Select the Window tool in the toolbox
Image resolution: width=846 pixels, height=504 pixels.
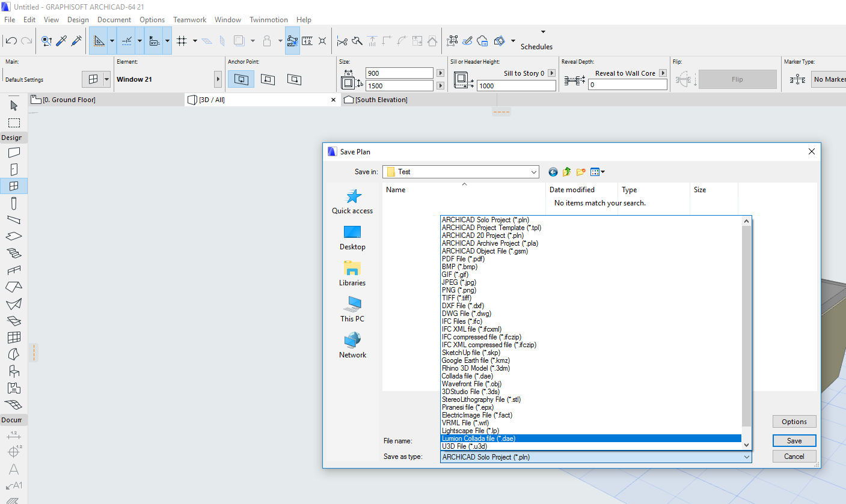click(x=14, y=186)
